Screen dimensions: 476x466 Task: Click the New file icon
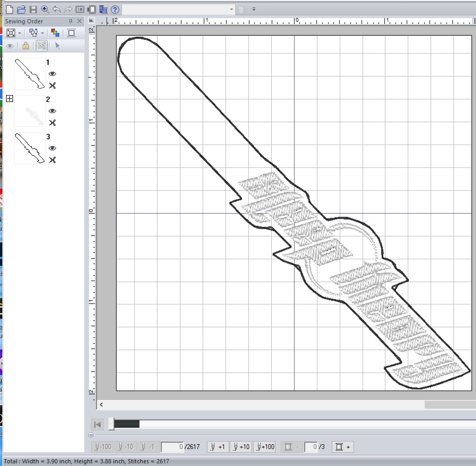10,10
